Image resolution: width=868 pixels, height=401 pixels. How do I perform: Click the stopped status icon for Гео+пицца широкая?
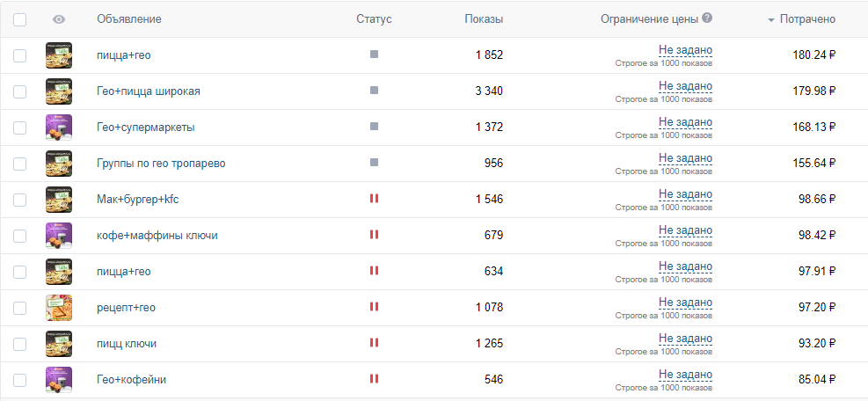374,91
